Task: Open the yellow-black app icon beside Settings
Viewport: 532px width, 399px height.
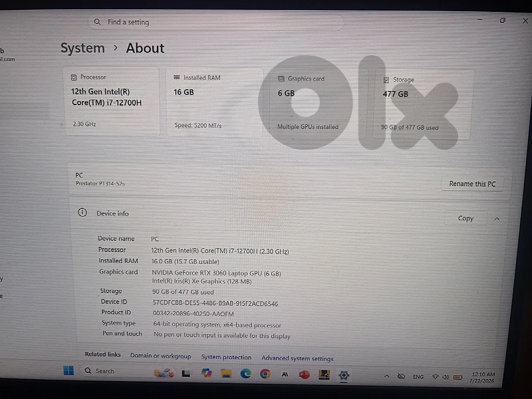Action: 324,374
